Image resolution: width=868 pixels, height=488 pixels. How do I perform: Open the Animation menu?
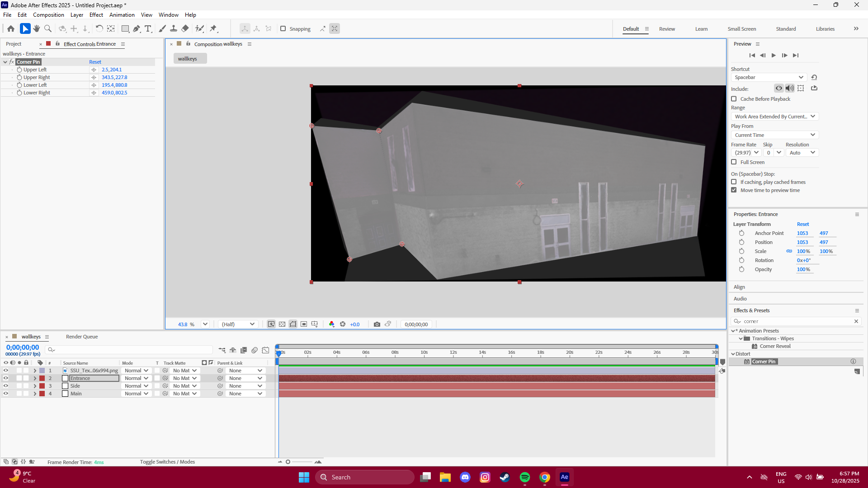(x=122, y=14)
